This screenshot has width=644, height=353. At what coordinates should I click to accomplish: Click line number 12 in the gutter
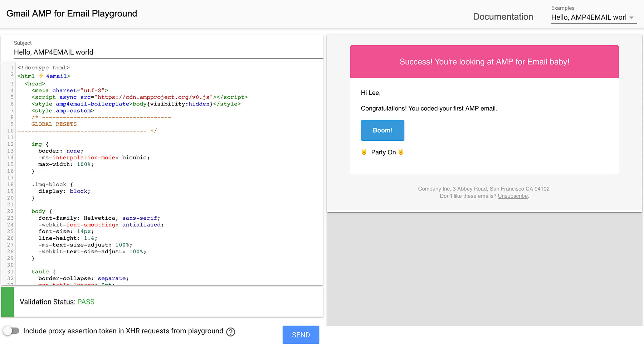pyautogui.click(x=10, y=144)
